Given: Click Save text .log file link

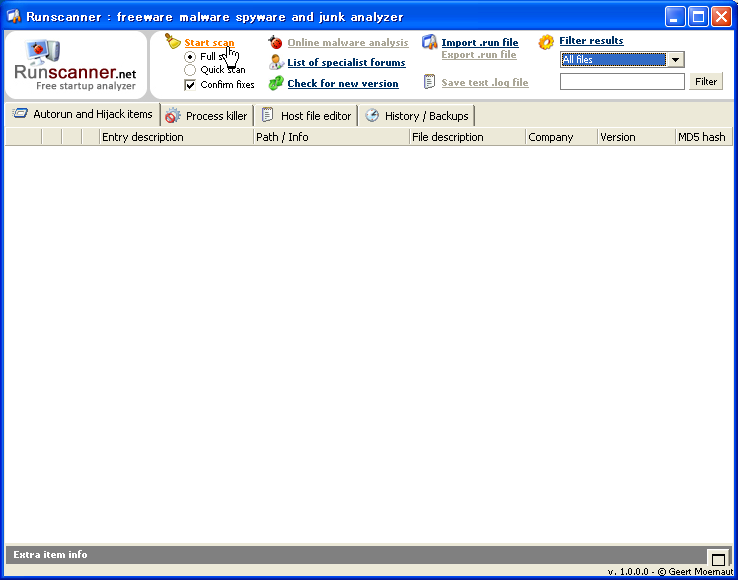Looking at the screenshot, I should tap(485, 83).
